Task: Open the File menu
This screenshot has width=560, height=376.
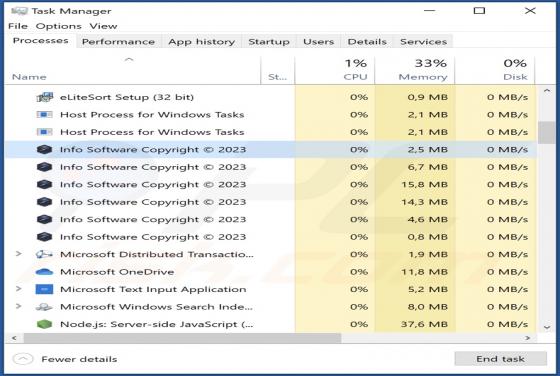Action: coord(18,26)
